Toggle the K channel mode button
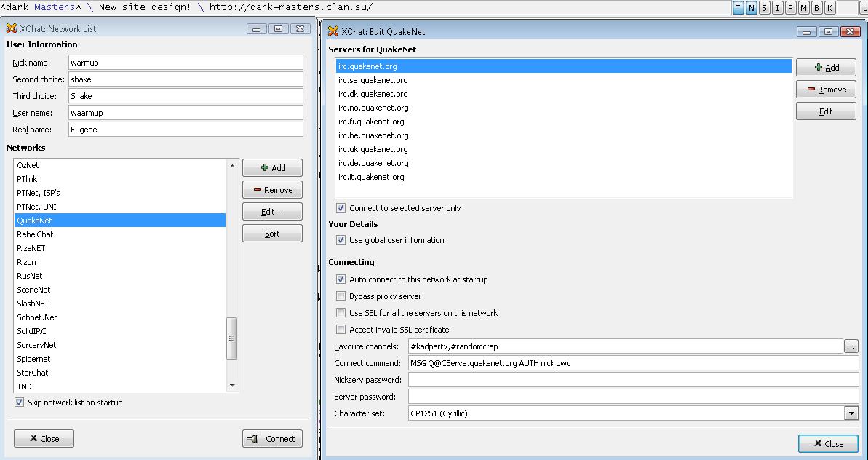The width and height of the screenshot is (868, 460). (x=830, y=8)
